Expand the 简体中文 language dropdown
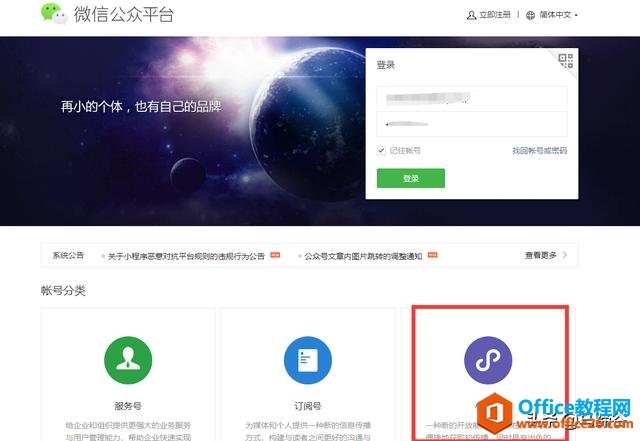This screenshot has width=640, height=441. [x=558, y=15]
